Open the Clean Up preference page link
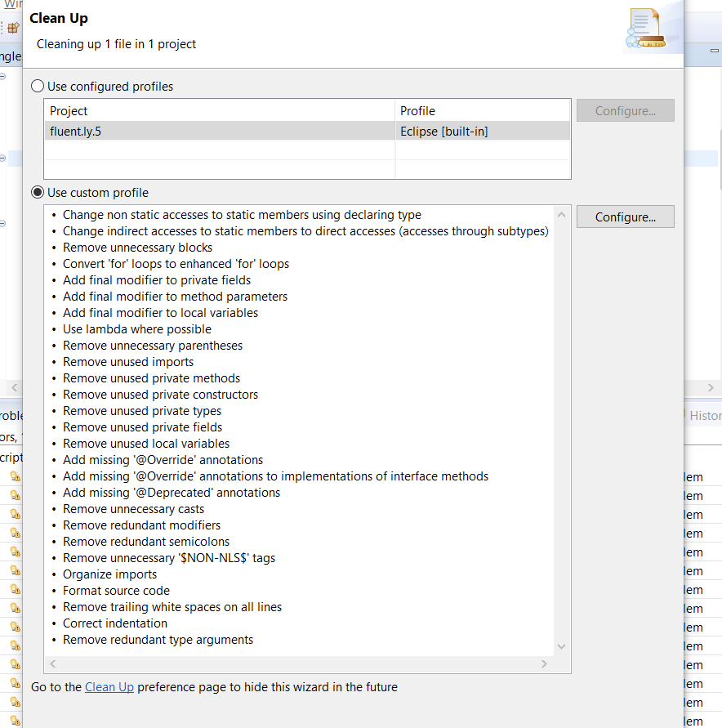 tap(109, 686)
